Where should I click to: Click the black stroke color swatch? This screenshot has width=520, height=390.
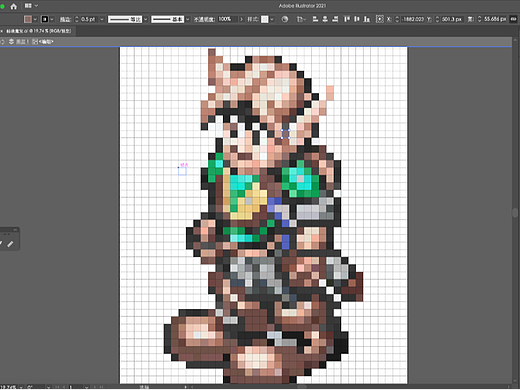tap(45, 19)
